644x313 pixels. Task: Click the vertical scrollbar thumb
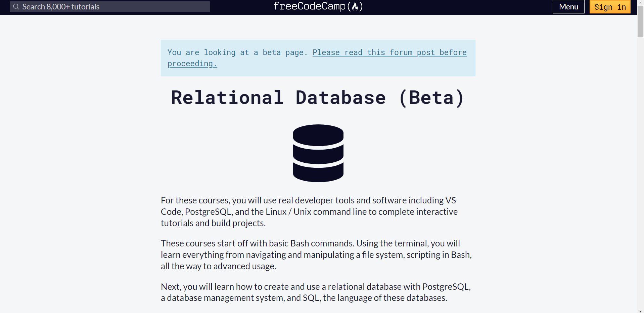pyautogui.click(x=640, y=21)
